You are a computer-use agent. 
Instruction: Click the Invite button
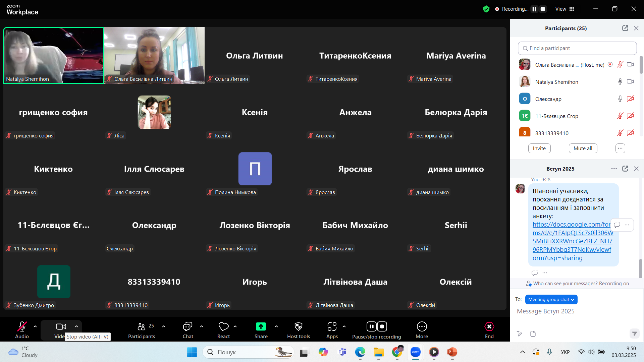539,148
